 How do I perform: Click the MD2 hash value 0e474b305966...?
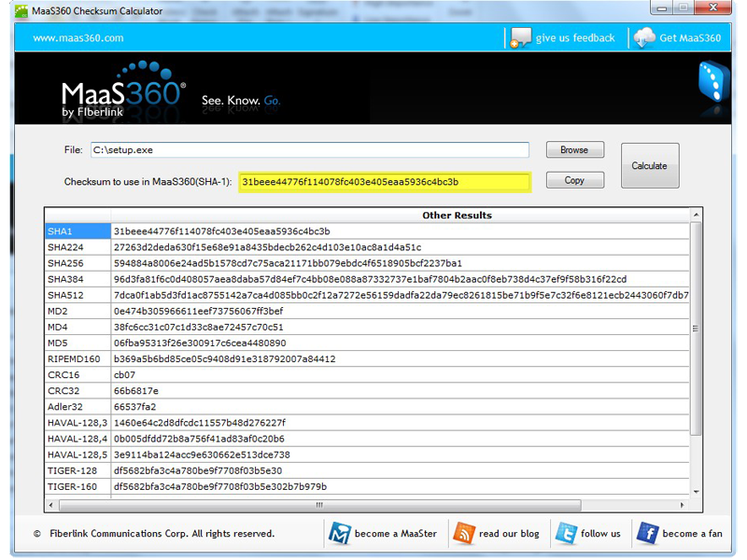point(198,312)
